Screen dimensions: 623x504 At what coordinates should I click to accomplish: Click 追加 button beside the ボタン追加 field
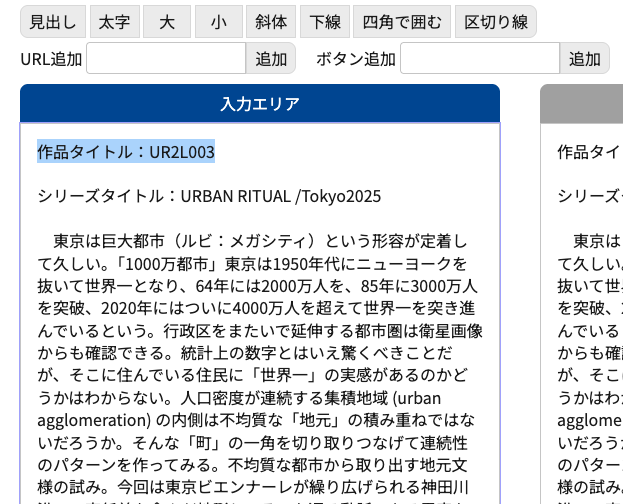coord(585,58)
